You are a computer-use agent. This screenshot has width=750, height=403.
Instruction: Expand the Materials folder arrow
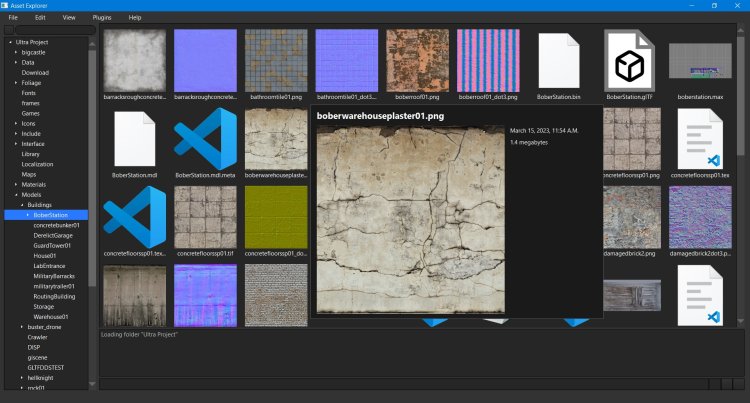pos(16,185)
